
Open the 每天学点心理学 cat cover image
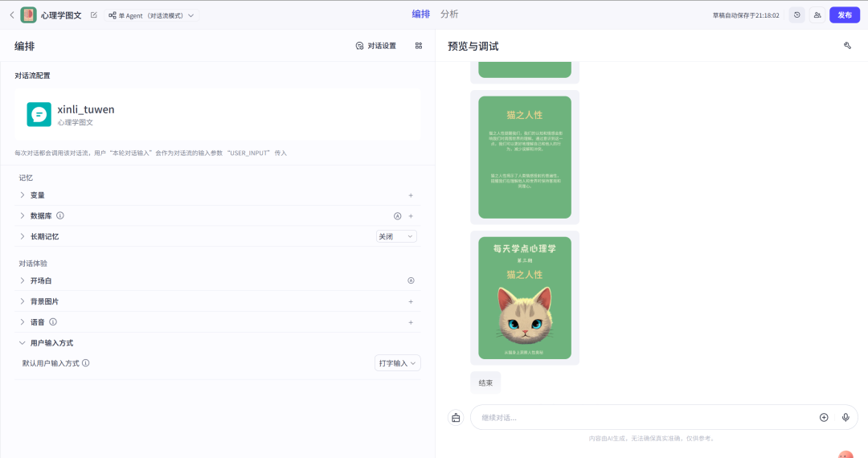pyautogui.click(x=525, y=298)
